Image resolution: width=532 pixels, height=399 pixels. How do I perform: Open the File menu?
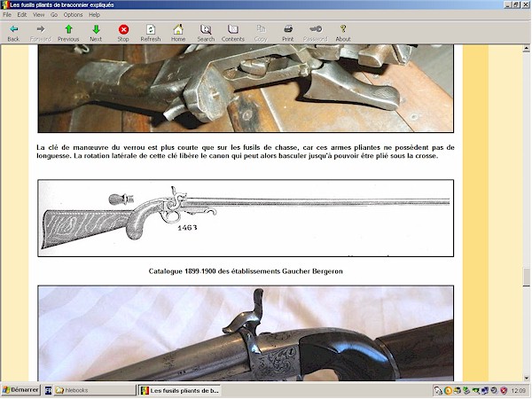(7, 14)
